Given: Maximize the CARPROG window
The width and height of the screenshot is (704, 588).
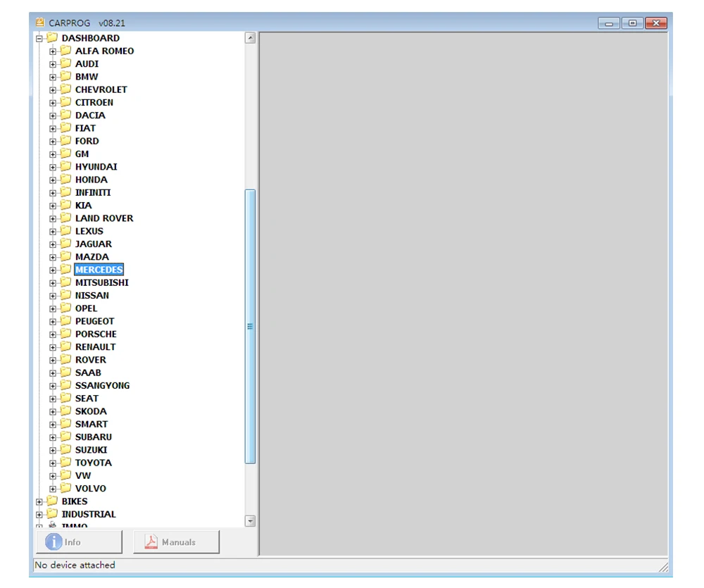Looking at the screenshot, I should (632, 23).
